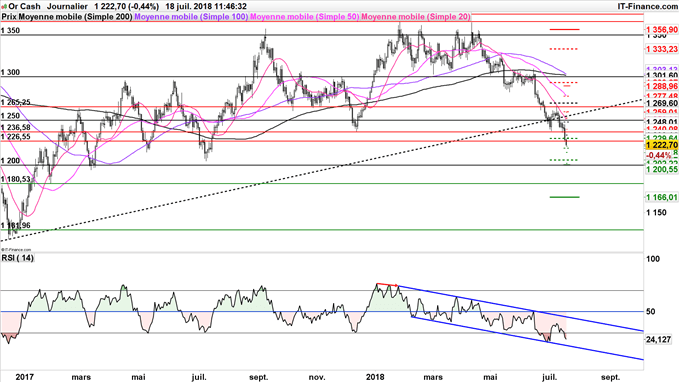Click the Prix label in legend bar
Screen dimensions: 679x382
[10, 17]
